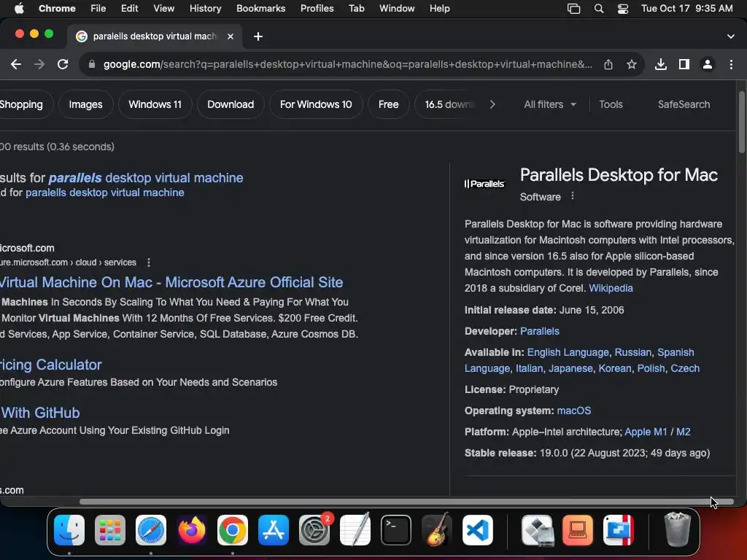This screenshot has height=560, width=747.
Task: Toggle the Chrome side panel icon
Action: tap(684, 64)
